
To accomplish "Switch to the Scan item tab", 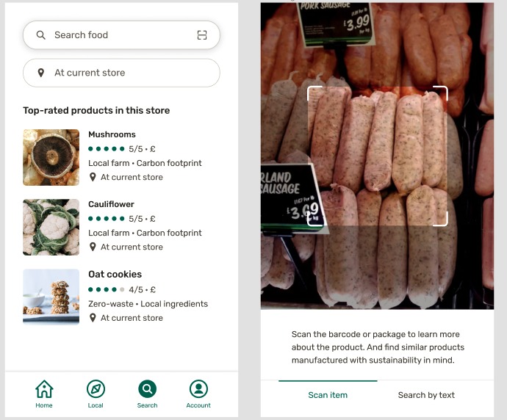I will click(328, 395).
